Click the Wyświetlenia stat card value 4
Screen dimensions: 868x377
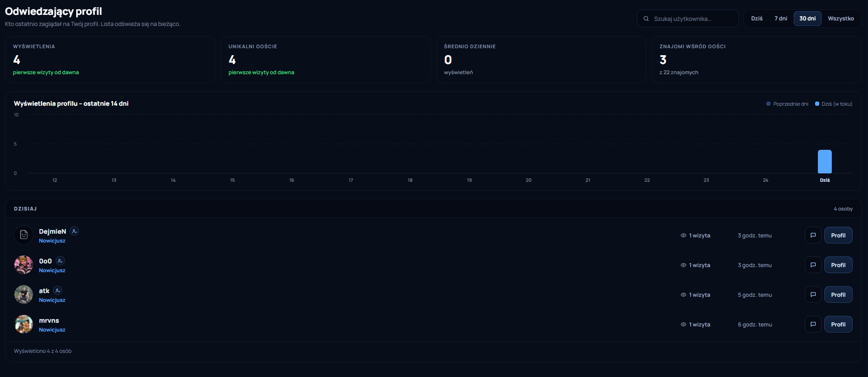17,60
